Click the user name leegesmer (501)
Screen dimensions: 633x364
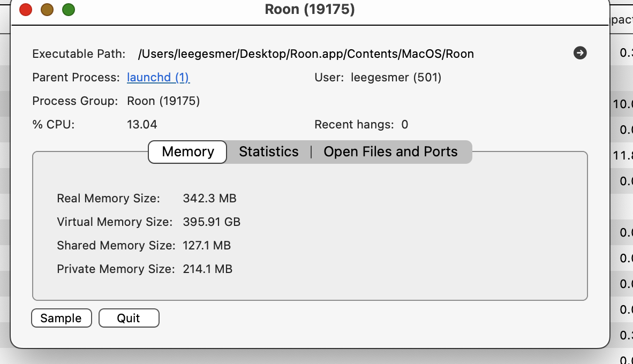396,78
